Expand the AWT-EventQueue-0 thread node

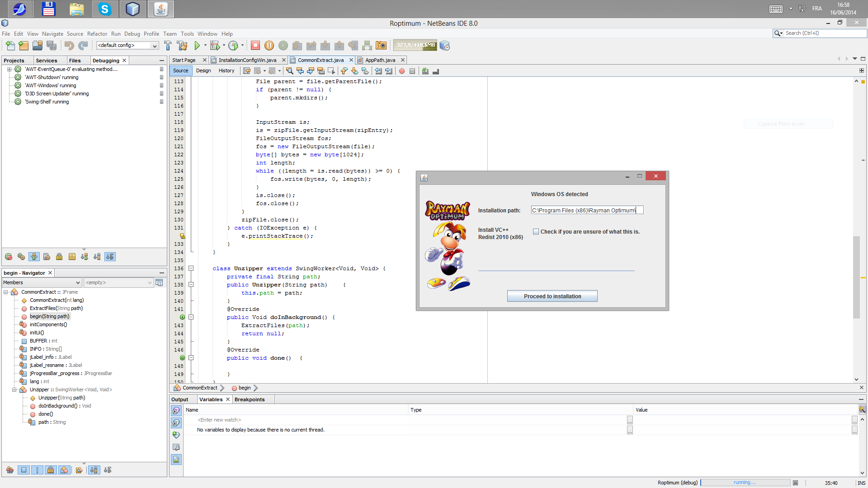[x=9, y=69]
